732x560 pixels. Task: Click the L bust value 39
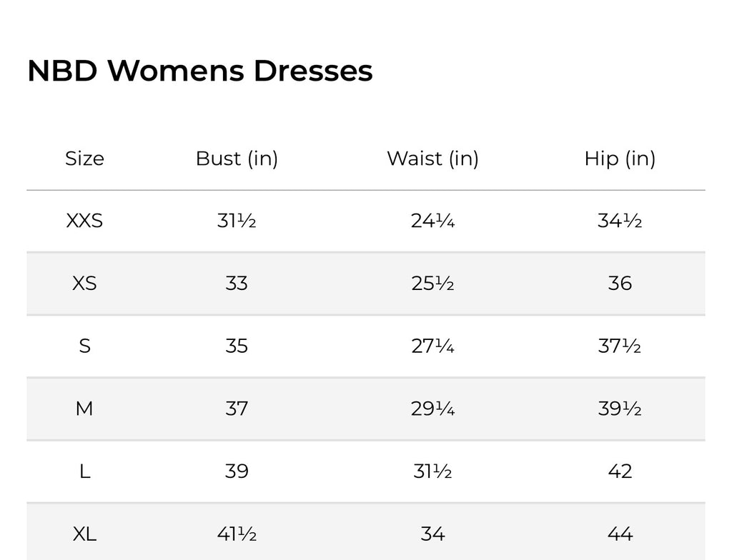[237, 471]
